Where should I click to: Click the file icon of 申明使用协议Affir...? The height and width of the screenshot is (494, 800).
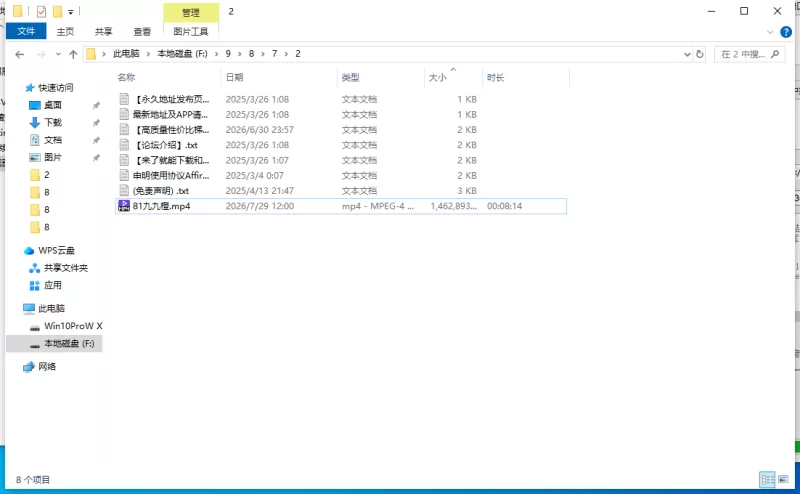124,176
